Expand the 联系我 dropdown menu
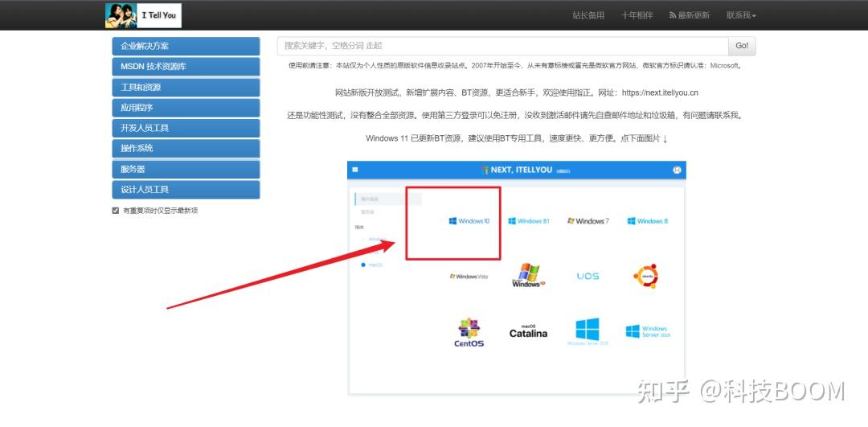This screenshot has width=868, height=427. (x=741, y=15)
